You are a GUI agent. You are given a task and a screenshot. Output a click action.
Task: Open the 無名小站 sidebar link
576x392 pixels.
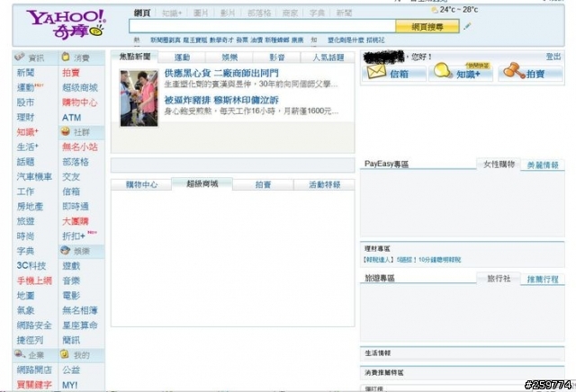(x=80, y=147)
